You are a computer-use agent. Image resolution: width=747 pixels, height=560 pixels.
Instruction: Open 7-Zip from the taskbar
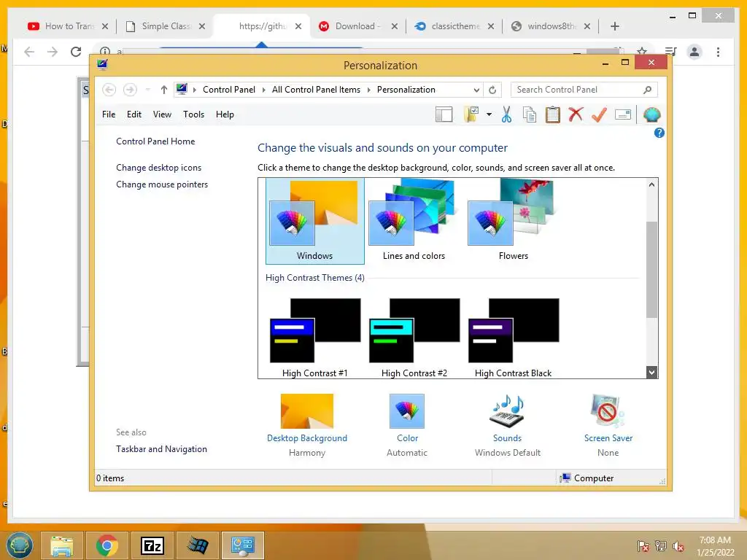152,545
